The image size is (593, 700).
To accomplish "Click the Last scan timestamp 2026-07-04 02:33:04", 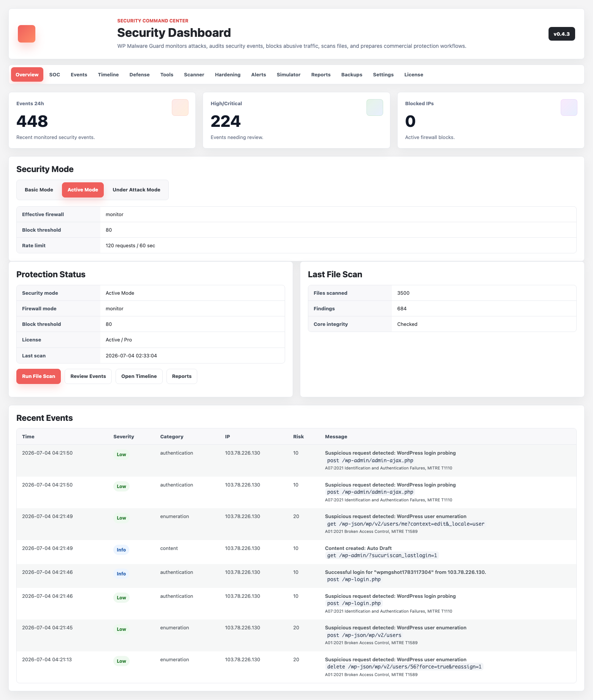I will click(131, 356).
